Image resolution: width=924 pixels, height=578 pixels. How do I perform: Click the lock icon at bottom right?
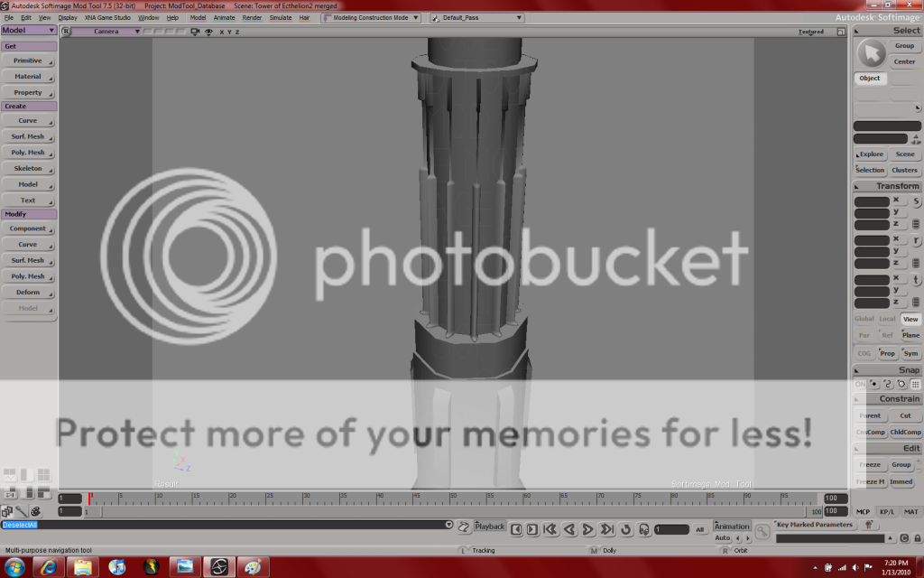(x=918, y=538)
